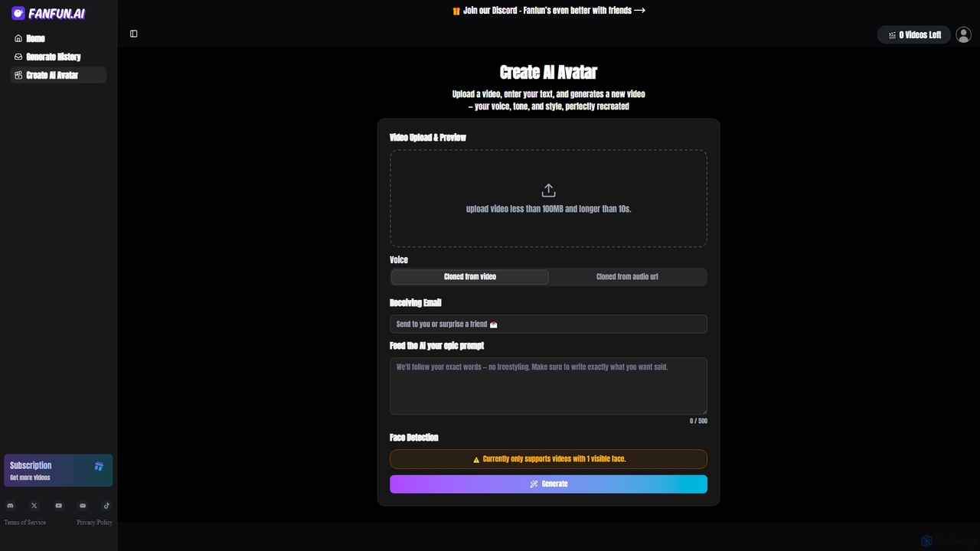Collapse the sidebar panel toggle
This screenshot has width=980, height=551.
pyautogui.click(x=134, y=34)
